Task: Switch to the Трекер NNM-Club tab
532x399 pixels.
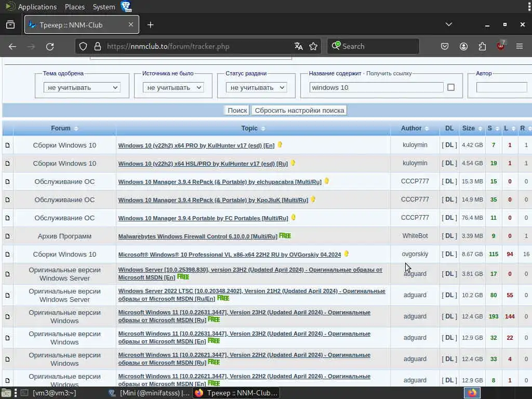Action: pyautogui.click(x=82, y=24)
